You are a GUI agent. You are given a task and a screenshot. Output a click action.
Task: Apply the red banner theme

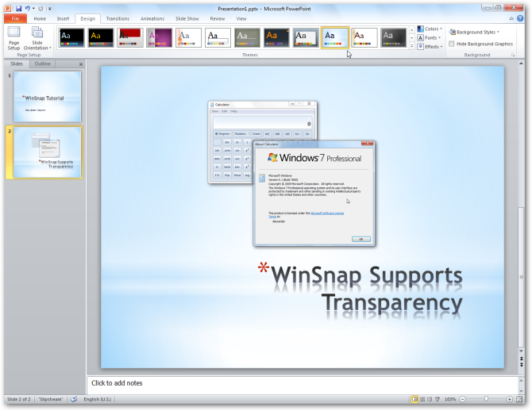tap(130, 37)
